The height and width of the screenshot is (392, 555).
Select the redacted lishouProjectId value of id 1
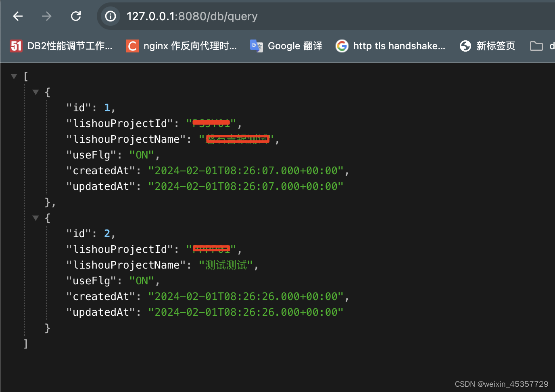coord(211,123)
